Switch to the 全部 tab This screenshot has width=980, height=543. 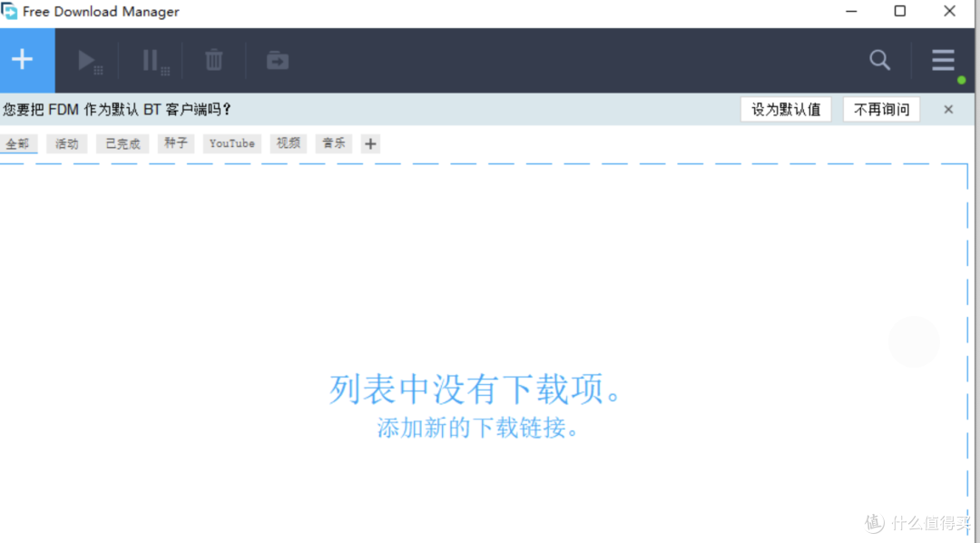click(x=19, y=143)
